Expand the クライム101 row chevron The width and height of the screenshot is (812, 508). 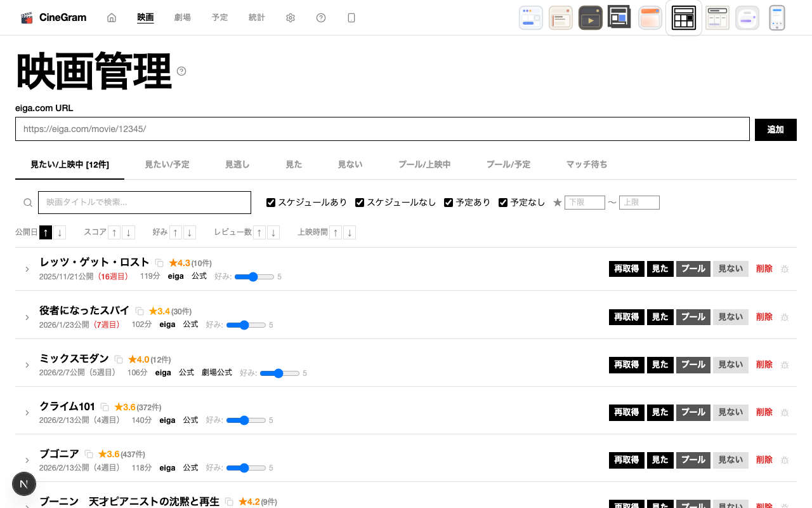27,413
